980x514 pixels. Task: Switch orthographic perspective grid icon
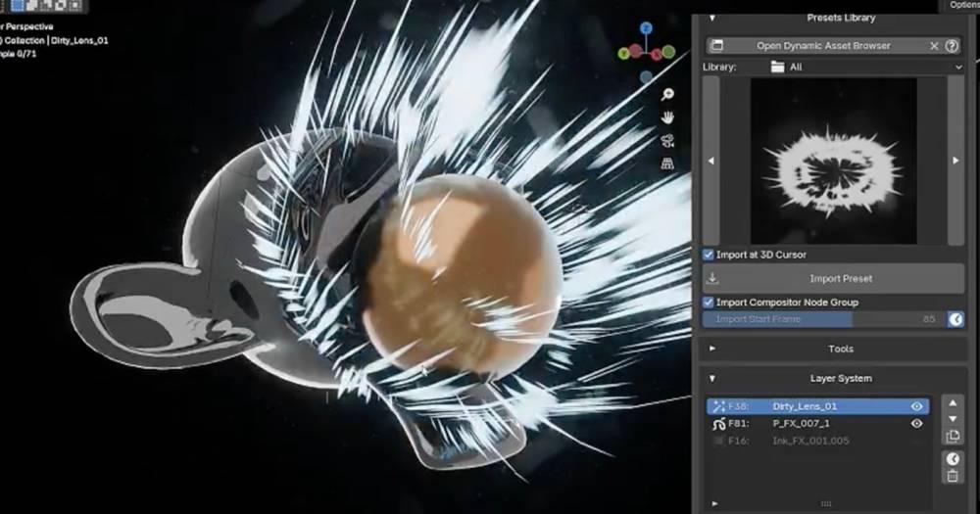tap(667, 164)
